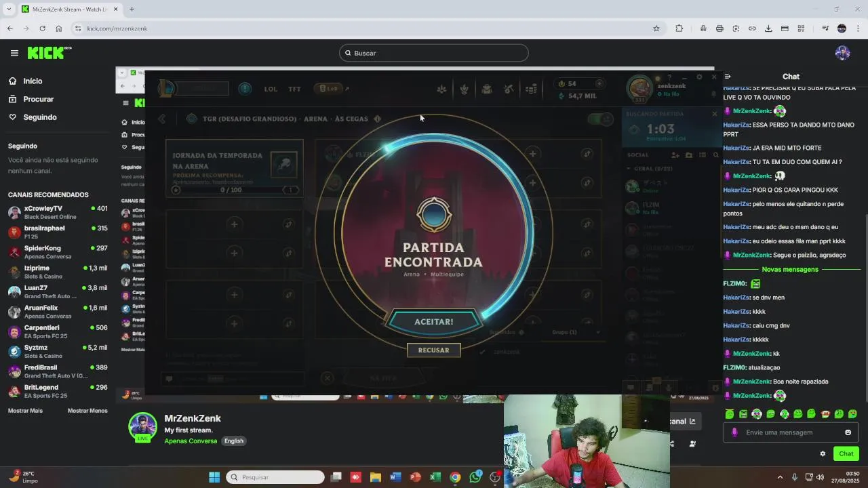Viewport: 868px width, 488px height.
Task: Jump to Novas mensagens in chat
Action: [790, 269]
